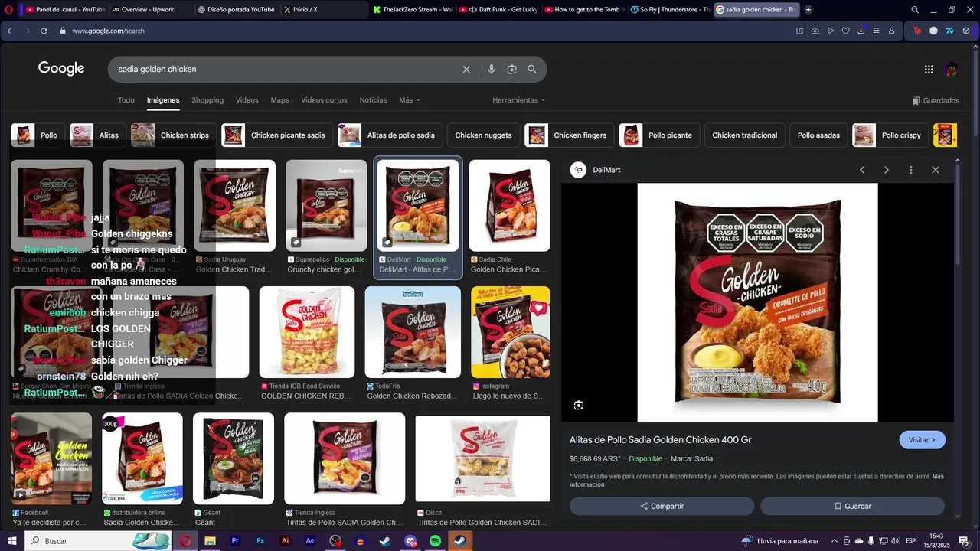Close the DeliMart image preview panel

click(936, 170)
